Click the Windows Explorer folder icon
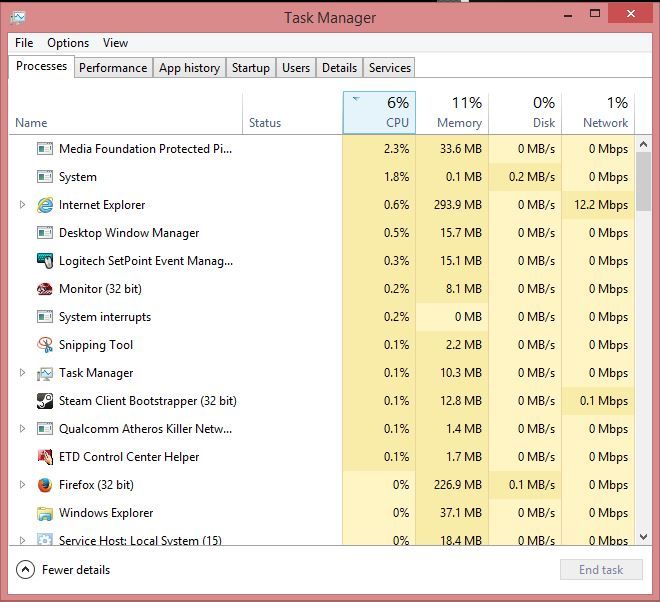The height and width of the screenshot is (602, 660). (45, 513)
